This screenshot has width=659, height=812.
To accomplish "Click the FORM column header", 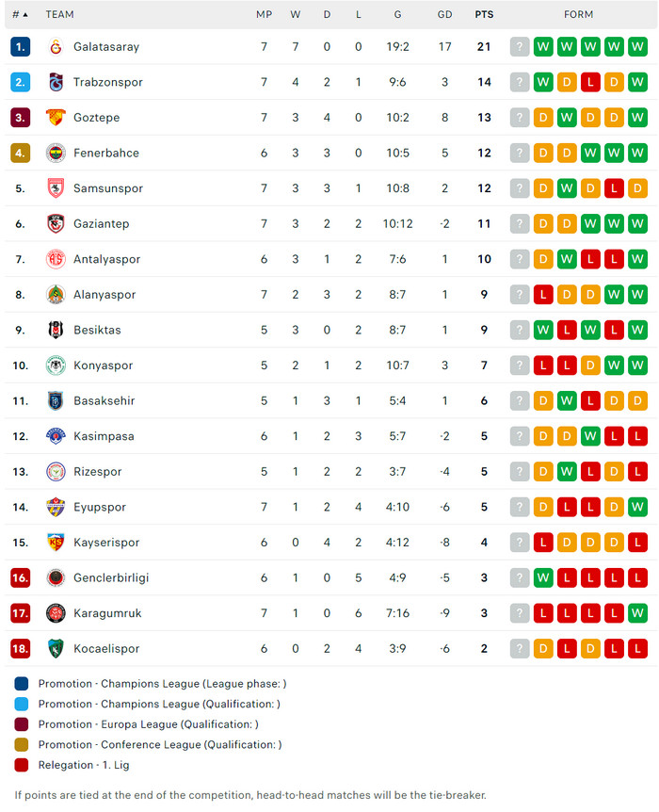I will (x=579, y=14).
